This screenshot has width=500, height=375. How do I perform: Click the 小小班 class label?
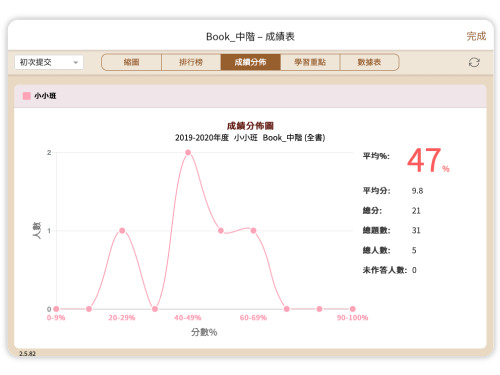(x=45, y=96)
